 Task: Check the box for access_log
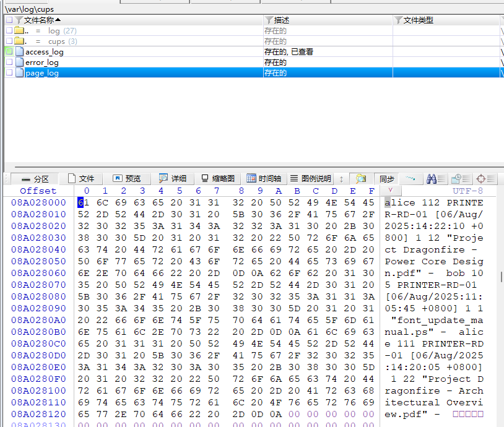[x=9, y=51]
